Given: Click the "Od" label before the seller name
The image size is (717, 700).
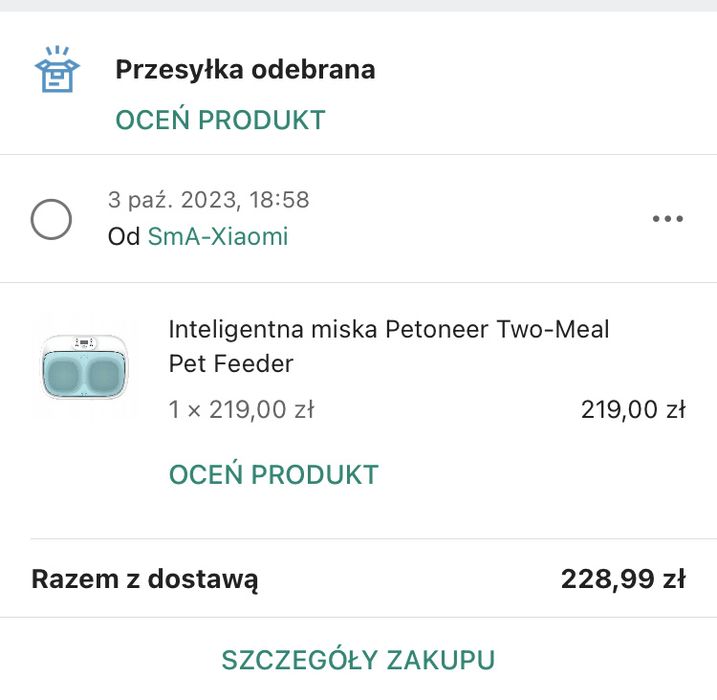Looking at the screenshot, I should point(123,237).
